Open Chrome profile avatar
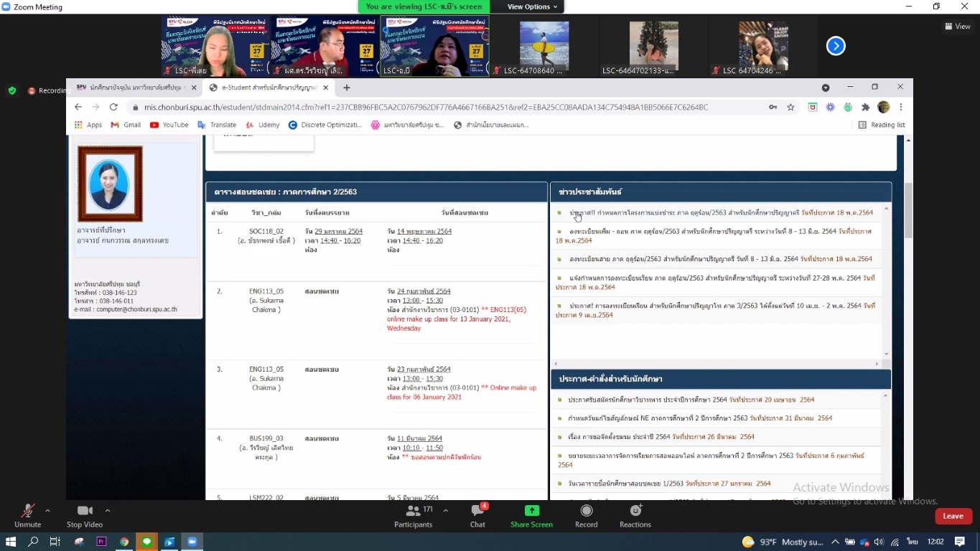980x551 pixels. tap(884, 107)
